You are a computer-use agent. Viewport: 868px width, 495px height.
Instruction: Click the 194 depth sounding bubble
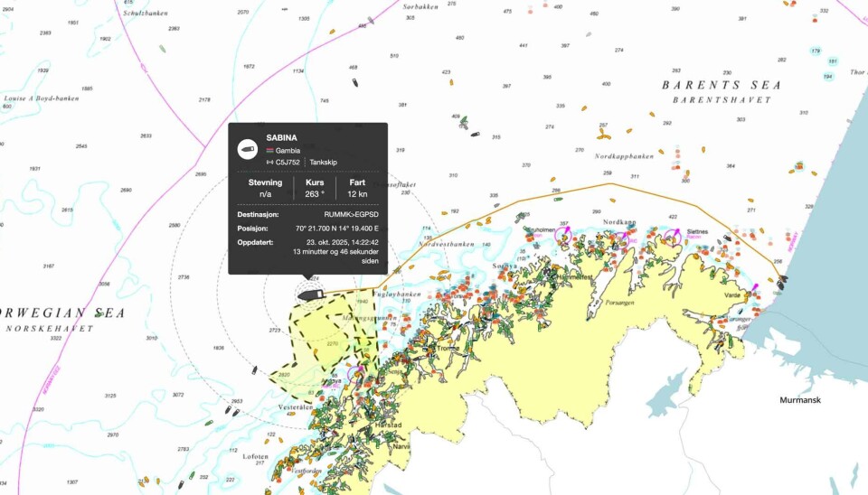click(x=827, y=76)
